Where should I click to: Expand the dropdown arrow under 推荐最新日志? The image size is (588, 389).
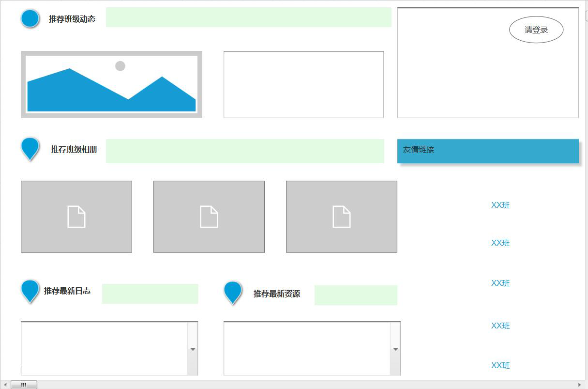193,349
